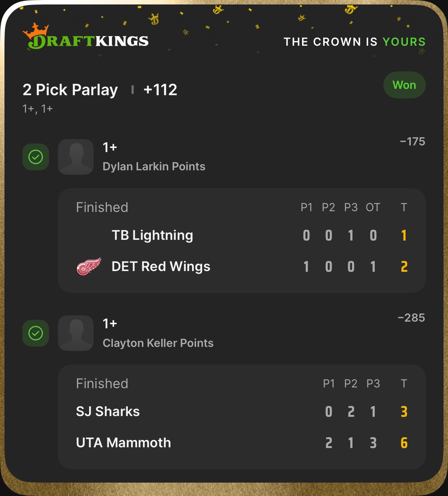Click the -175 odds value
The height and width of the screenshot is (496, 448).
(412, 142)
